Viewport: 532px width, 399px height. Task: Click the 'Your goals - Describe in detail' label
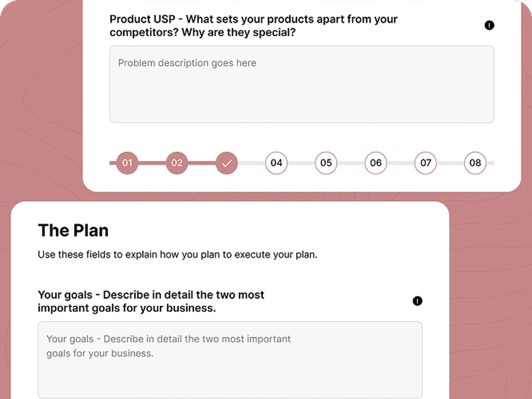click(x=151, y=301)
